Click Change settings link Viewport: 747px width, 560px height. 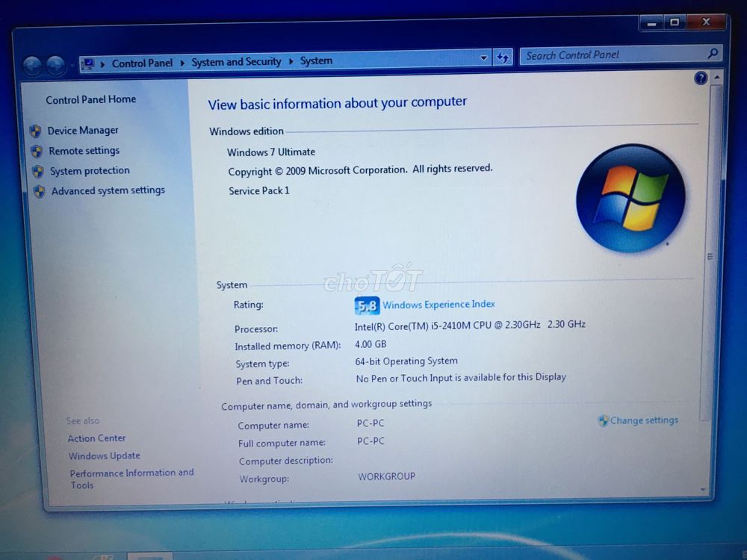pyautogui.click(x=644, y=420)
